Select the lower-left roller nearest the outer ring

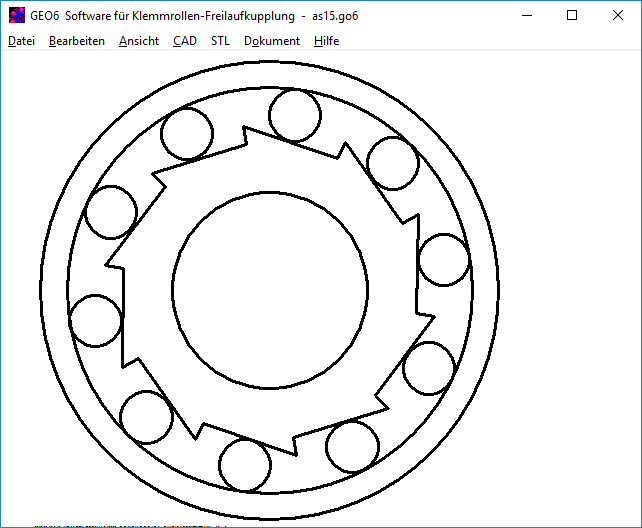tap(146, 417)
